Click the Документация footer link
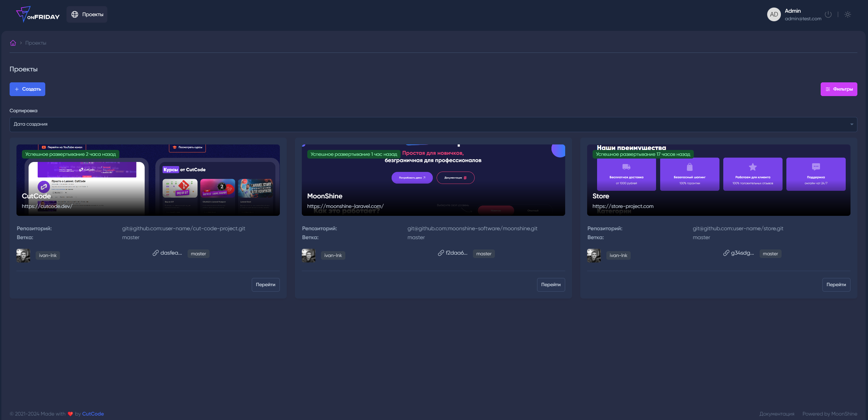 click(777, 414)
